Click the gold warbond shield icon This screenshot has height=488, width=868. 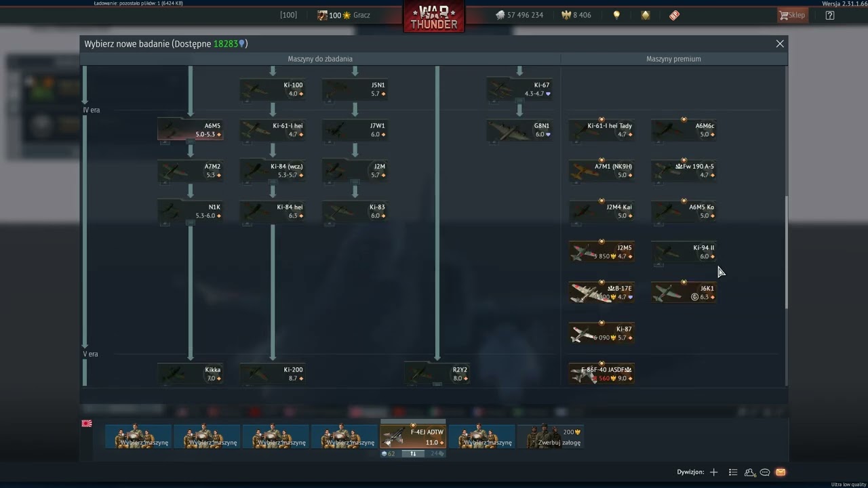(x=646, y=15)
